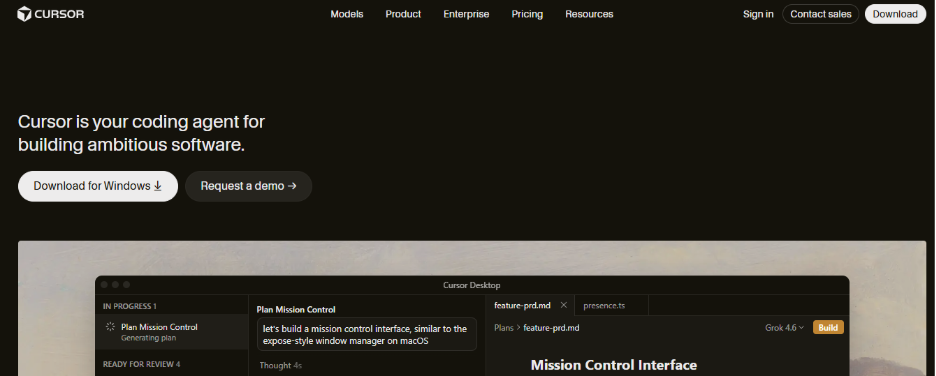Click the IN PROGRESS 1 heading

tap(130, 306)
